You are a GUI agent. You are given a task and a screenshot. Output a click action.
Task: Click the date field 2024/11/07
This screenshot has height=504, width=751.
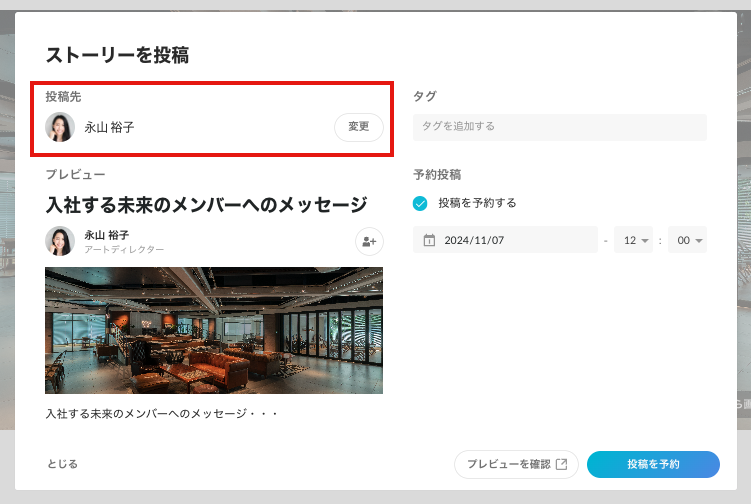click(x=505, y=240)
